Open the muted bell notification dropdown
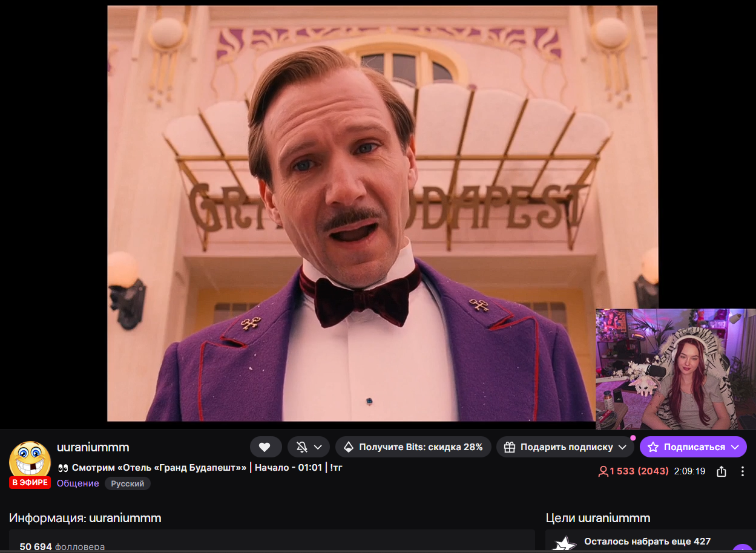Image resolution: width=756 pixels, height=553 pixels. 309,447
